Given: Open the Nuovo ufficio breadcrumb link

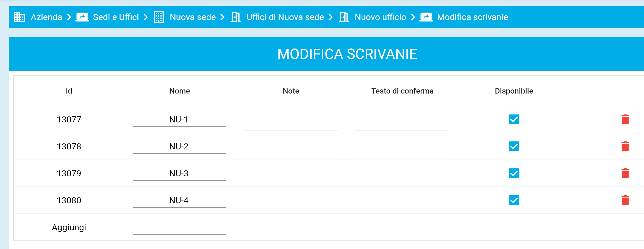Looking at the screenshot, I should click(380, 17).
